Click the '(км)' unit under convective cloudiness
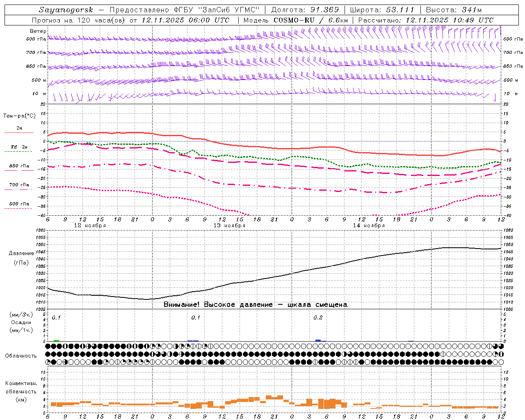525x420 pixels. pyautogui.click(x=21, y=399)
